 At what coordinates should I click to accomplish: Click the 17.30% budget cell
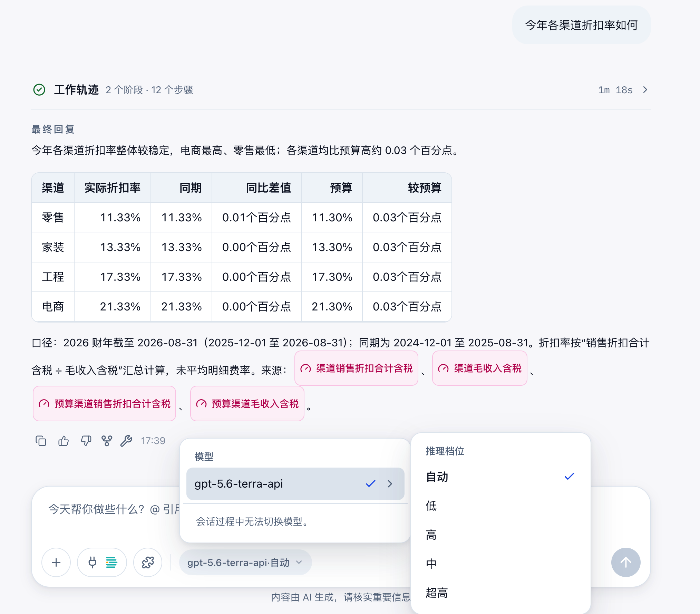332,277
